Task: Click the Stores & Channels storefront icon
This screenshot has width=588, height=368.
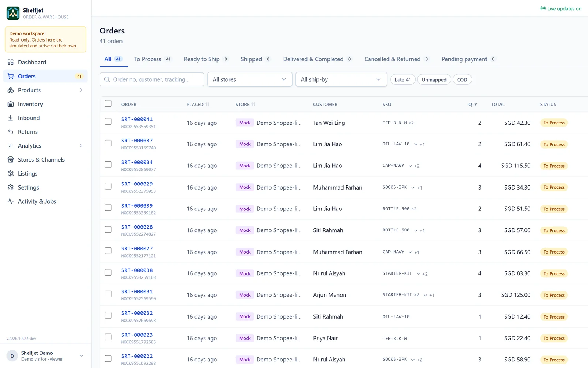Action: point(11,160)
